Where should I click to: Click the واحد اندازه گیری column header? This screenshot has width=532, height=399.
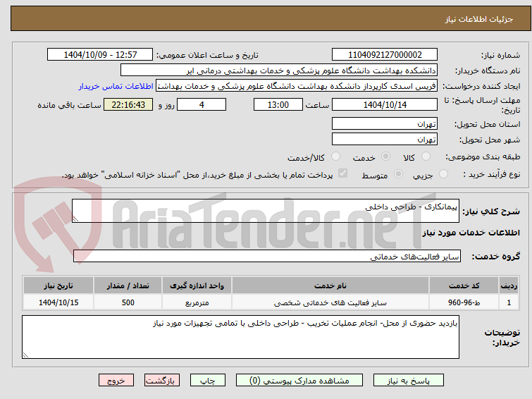(x=197, y=286)
